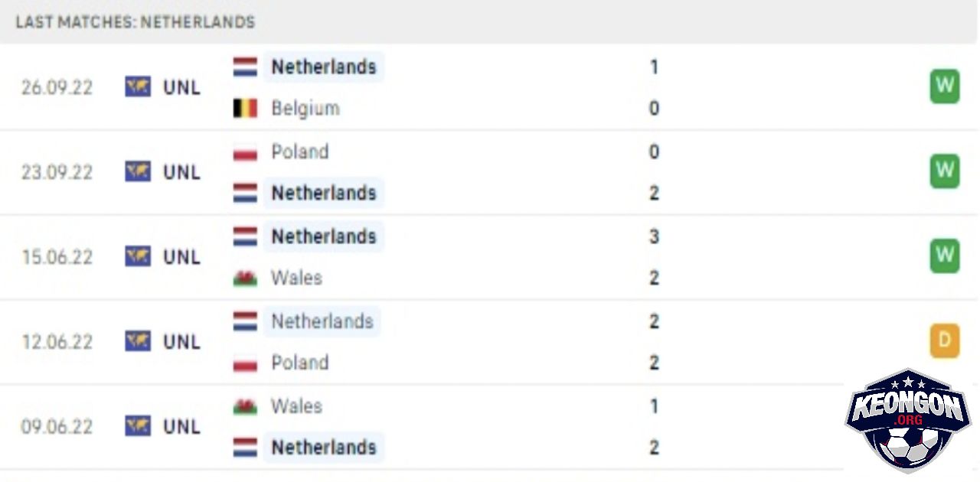Click the orange D badge for 12.06.22 match

click(x=945, y=341)
